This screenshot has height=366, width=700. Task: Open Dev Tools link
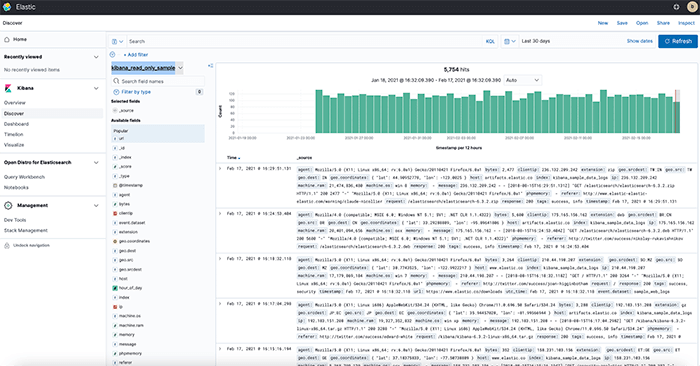pos(15,220)
